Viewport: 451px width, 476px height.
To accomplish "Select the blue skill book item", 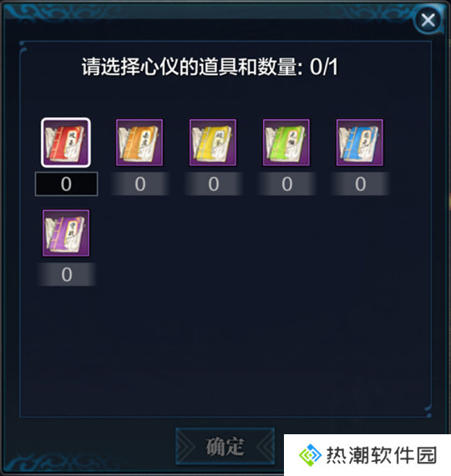I will coord(360,143).
